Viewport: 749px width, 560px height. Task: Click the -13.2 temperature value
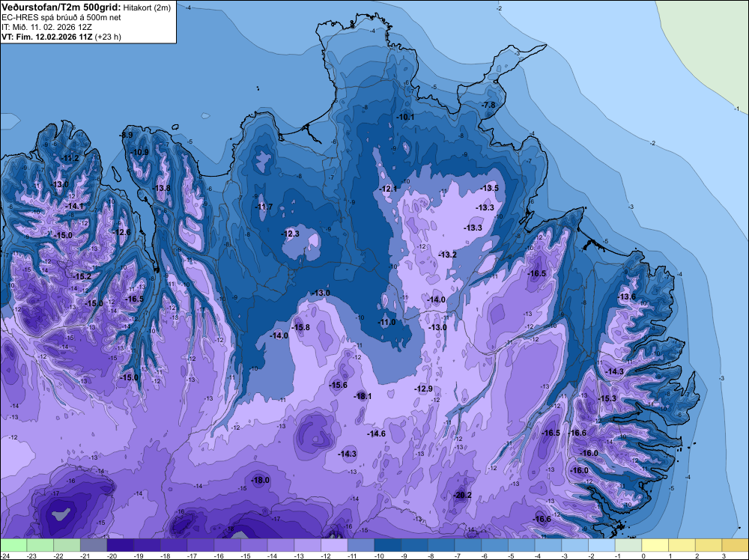(447, 255)
